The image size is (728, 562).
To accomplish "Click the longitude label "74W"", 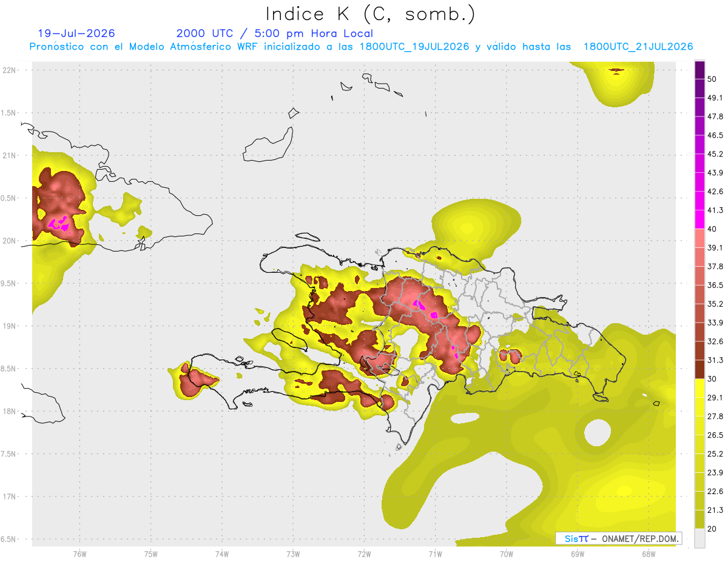I will click(x=221, y=554).
